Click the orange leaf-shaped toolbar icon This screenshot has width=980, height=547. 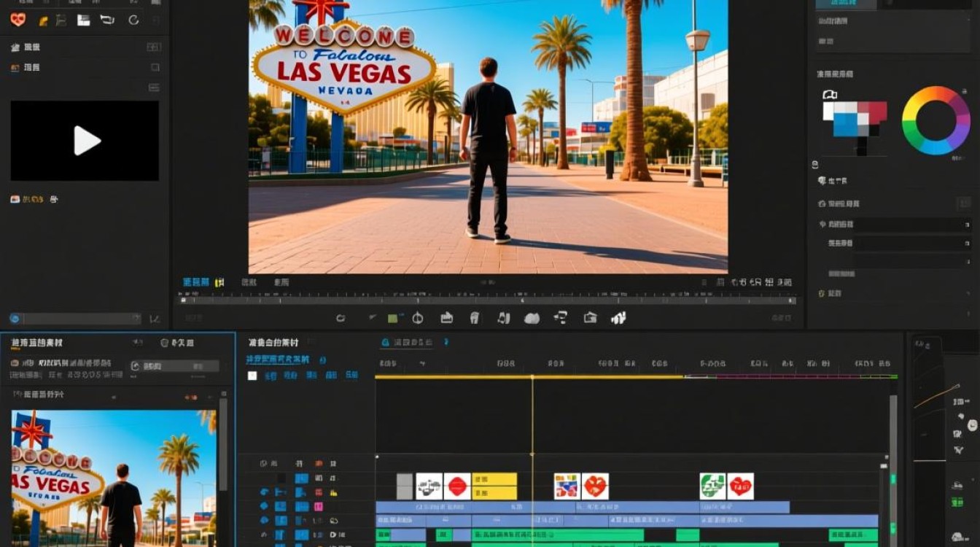(x=44, y=20)
